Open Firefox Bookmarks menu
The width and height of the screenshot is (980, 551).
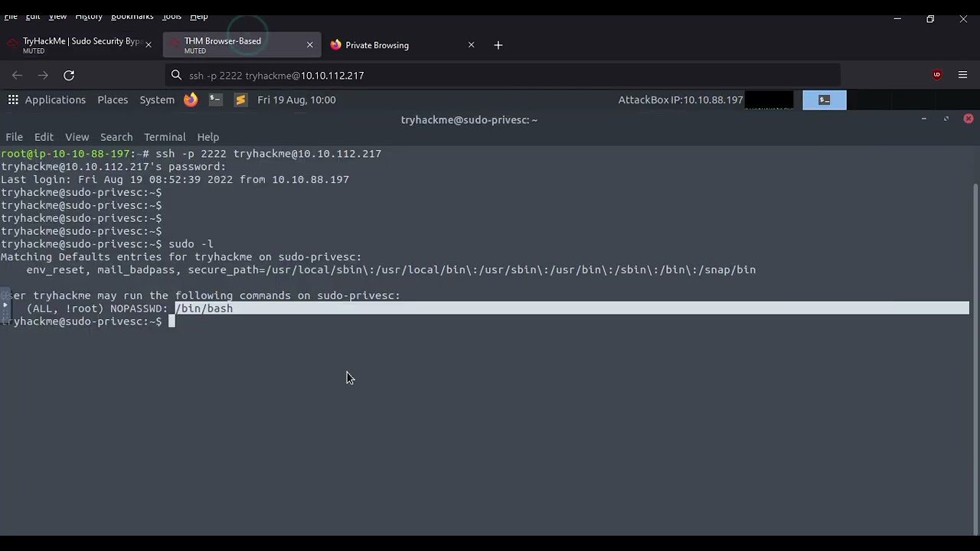[x=132, y=16]
